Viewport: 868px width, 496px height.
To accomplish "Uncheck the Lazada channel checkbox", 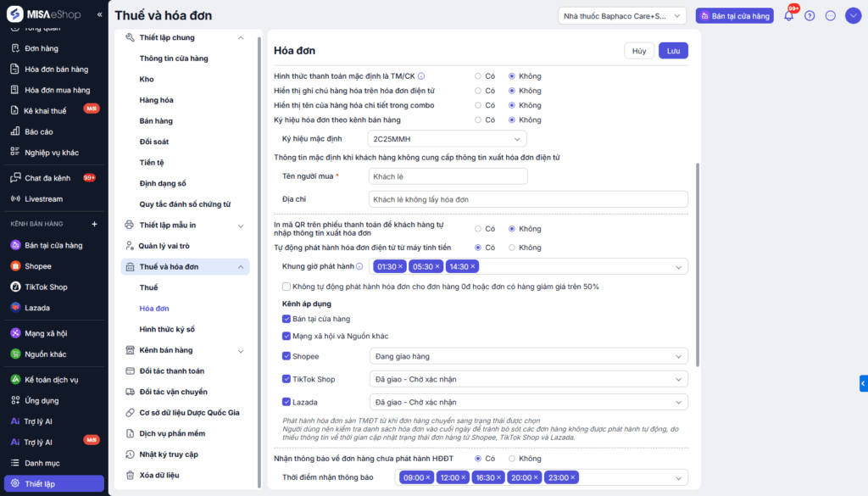I will tap(286, 402).
